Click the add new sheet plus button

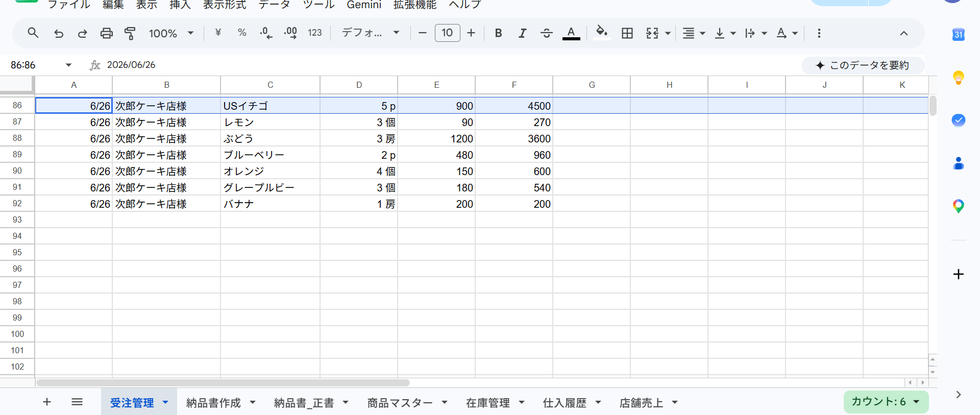click(47, 402)
